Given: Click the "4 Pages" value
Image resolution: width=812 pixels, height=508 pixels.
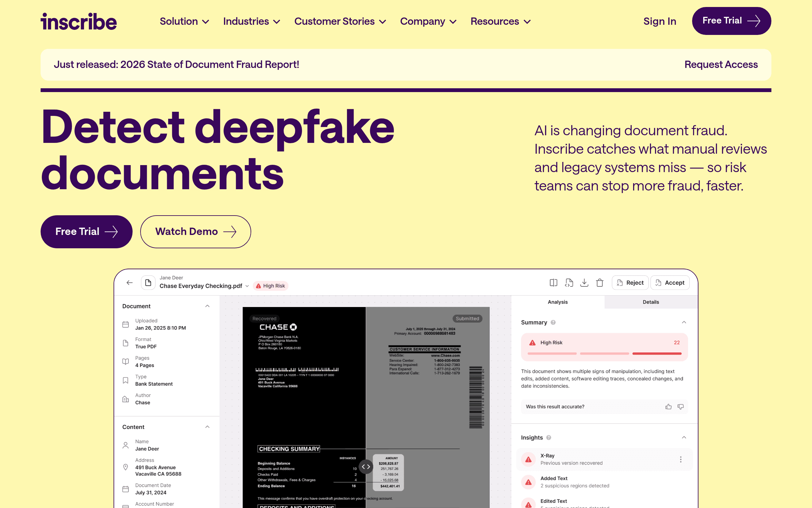Looking at the screenshot, I should click(x=145, y=365).
